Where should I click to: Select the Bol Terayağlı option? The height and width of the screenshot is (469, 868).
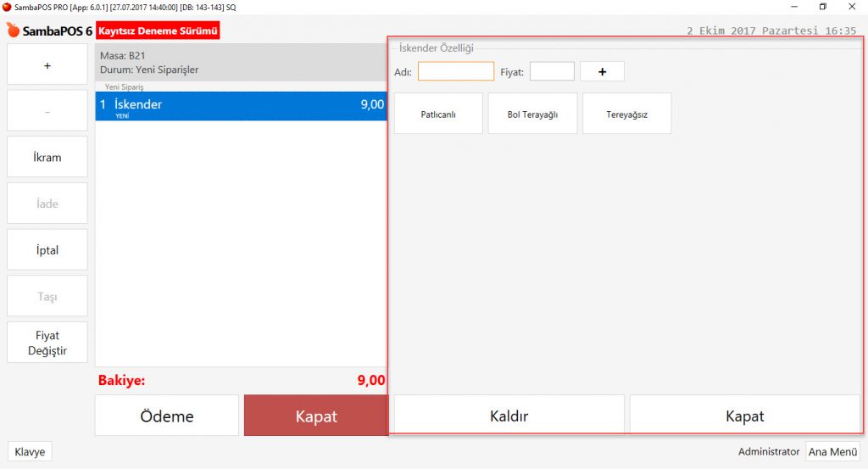(x=532, y=114)
